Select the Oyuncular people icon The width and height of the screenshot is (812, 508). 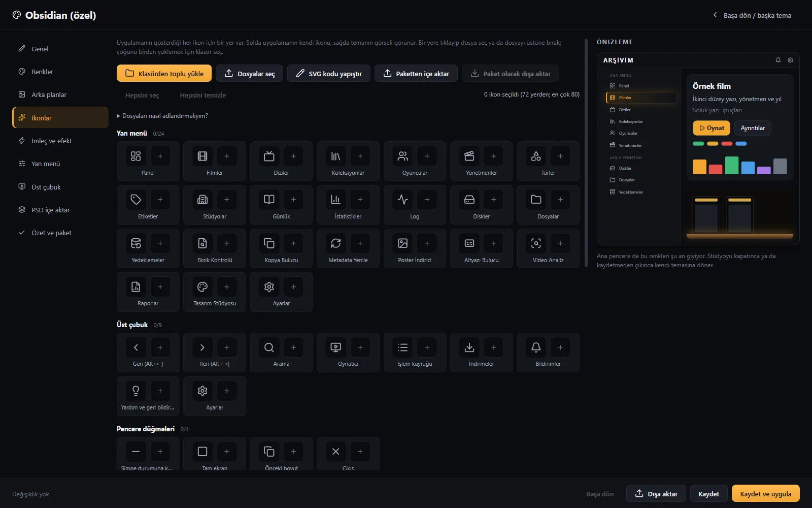click(x=402, y=156)
